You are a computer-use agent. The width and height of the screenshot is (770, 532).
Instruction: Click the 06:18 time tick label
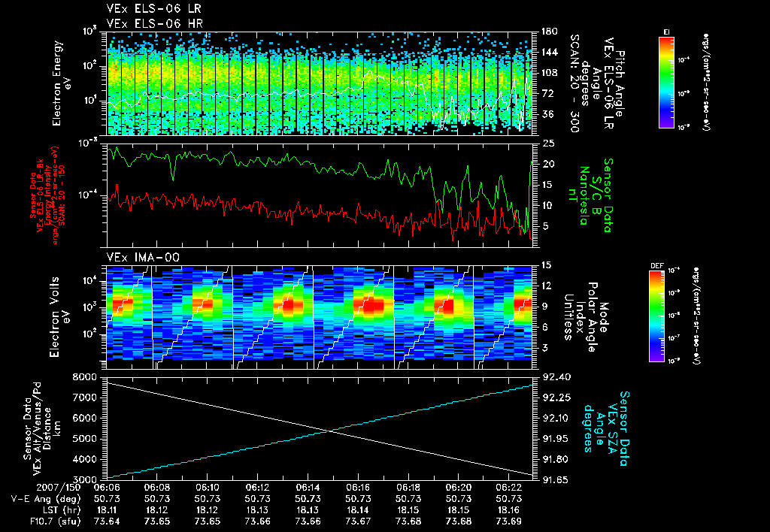pyautogui.click(x=408, y=488)
